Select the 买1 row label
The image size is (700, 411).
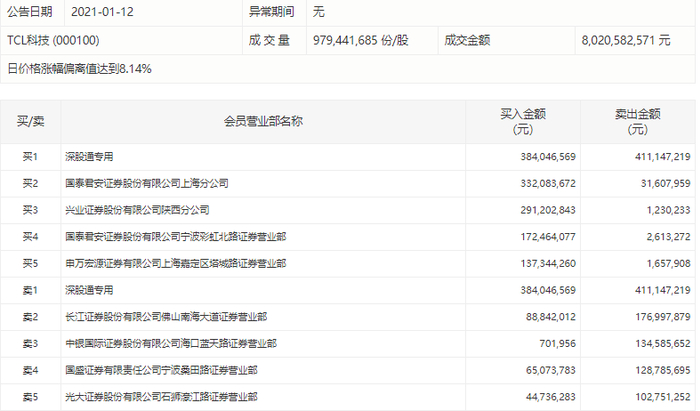coord(30,157)
